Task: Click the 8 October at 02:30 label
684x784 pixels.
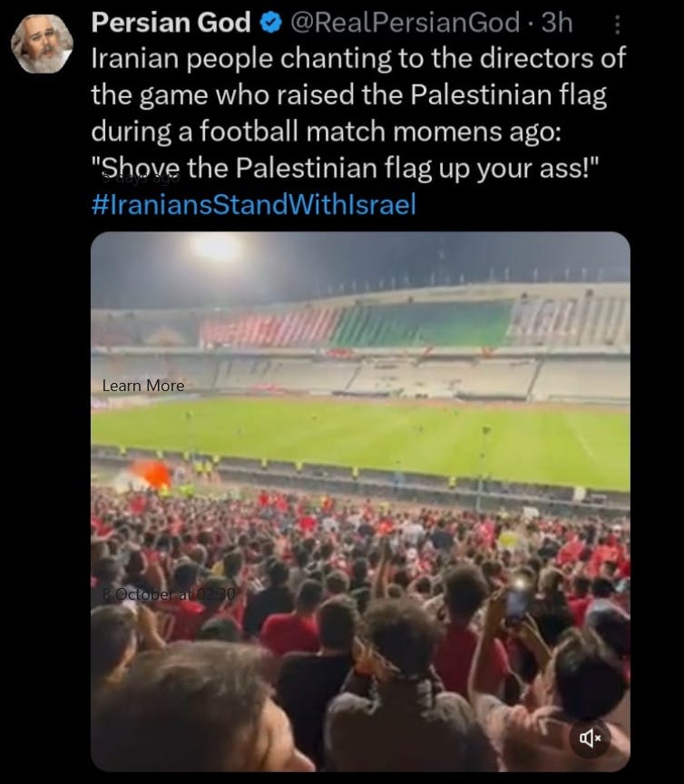Action: 169,594
